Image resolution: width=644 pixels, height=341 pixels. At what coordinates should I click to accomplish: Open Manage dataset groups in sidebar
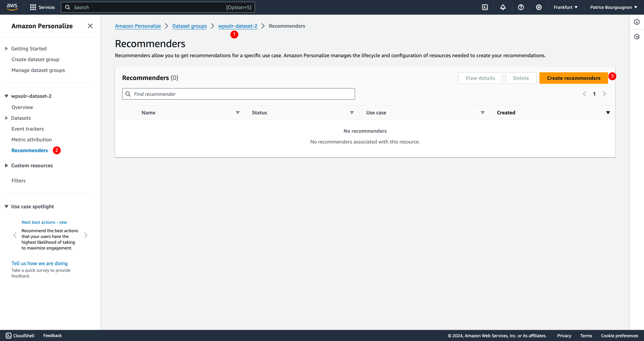pos(38,70)
